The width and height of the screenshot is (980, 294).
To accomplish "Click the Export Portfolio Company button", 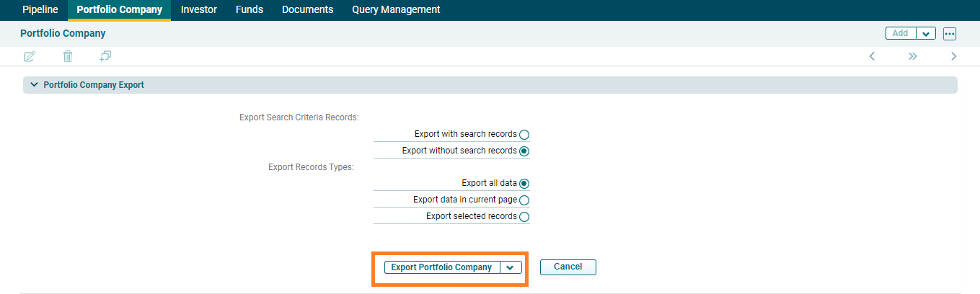I will 441,267.
